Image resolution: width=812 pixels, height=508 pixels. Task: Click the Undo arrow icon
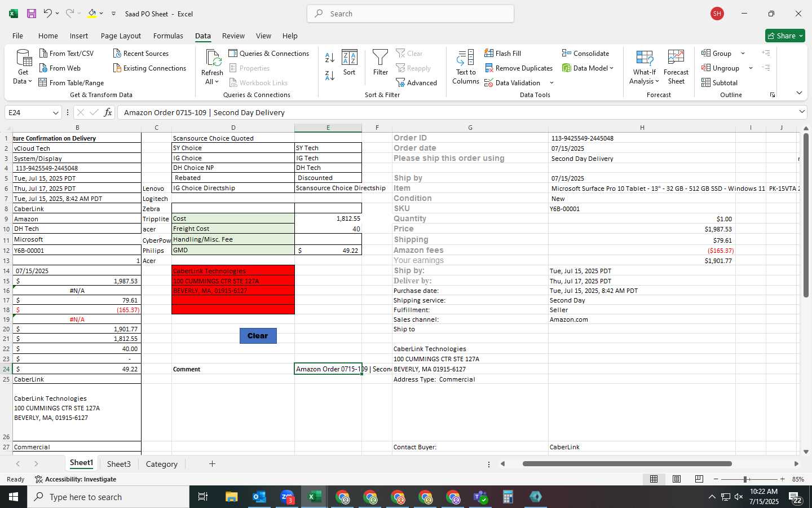point(48,14)
